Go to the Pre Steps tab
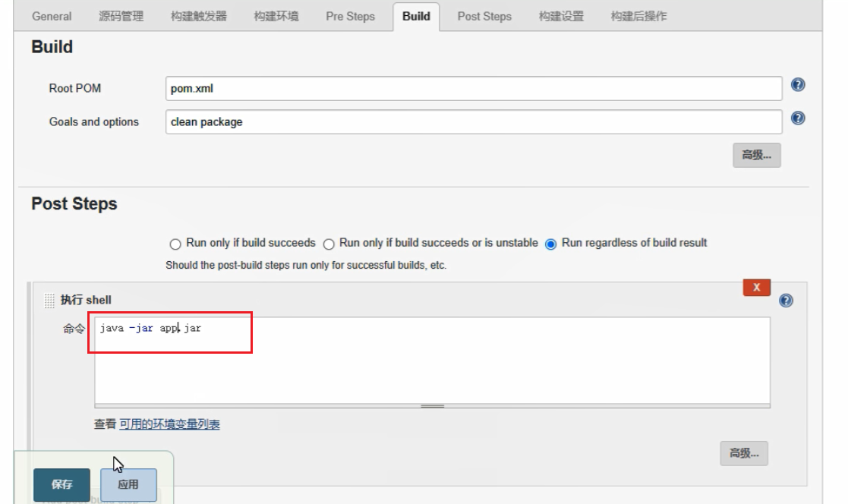Viewport: 848px width, 504px height. click(351, 16)
